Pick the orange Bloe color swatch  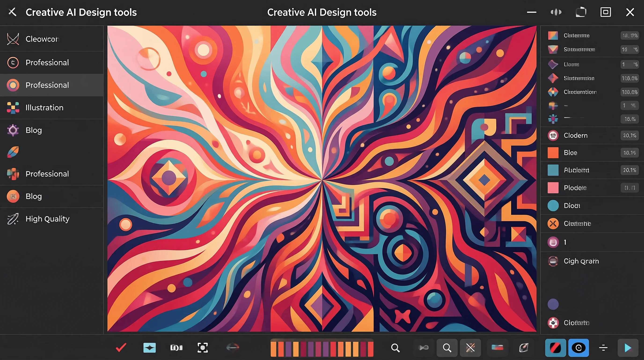click(x=553, y=153)
